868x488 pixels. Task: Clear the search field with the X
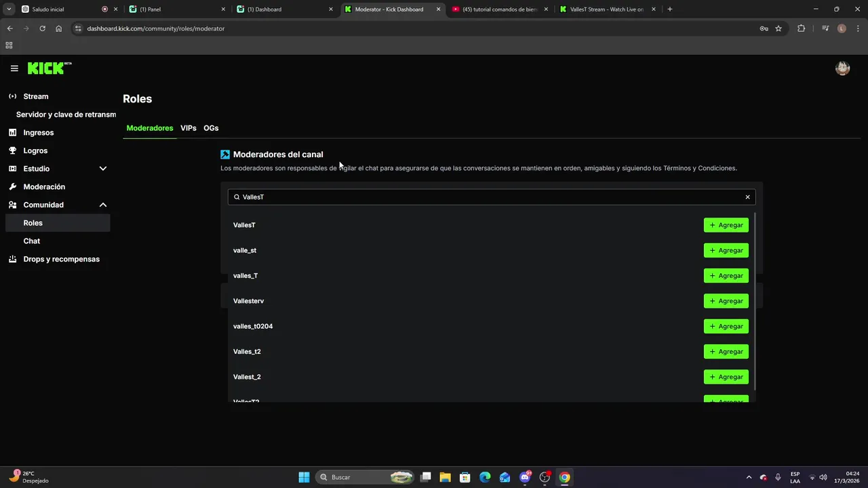tap(748, 197)
